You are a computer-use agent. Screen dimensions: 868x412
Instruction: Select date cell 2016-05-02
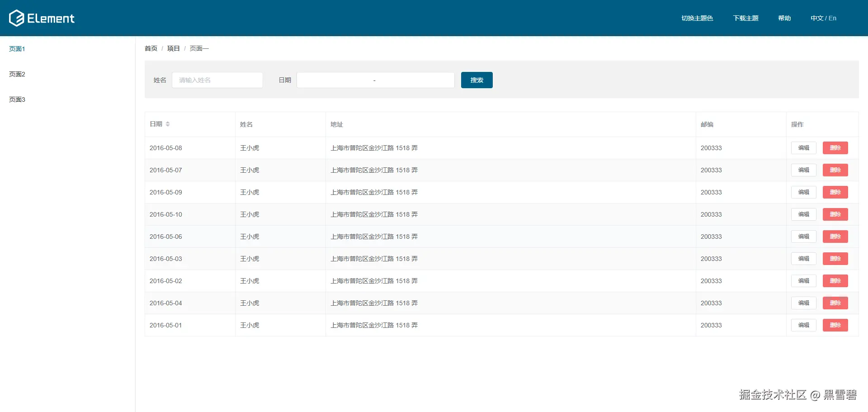(166, 281)
